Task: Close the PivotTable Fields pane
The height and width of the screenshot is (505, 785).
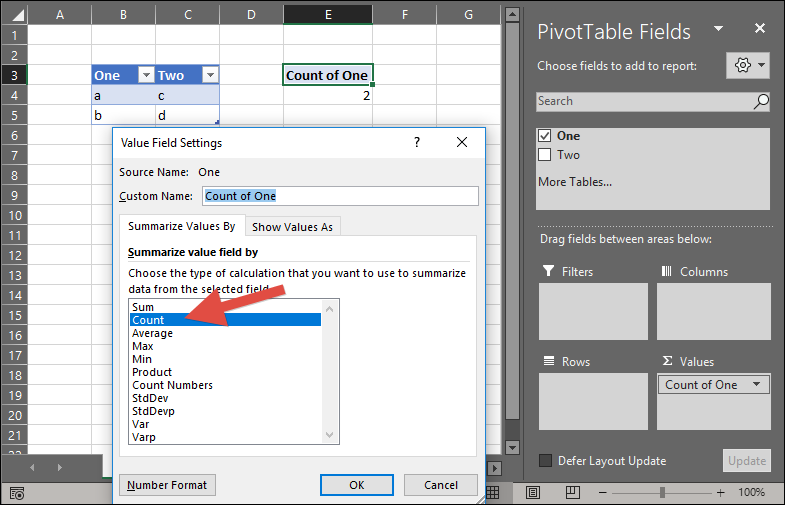Action: (763, 31)
